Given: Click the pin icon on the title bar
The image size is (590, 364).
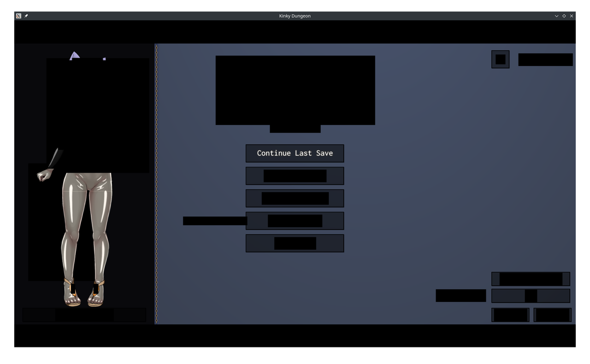Looking at the screenshot, I should tap(26, 15).
